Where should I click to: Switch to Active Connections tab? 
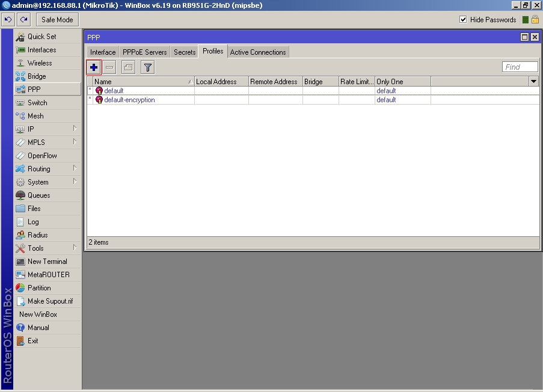click(x=258, y=52)
